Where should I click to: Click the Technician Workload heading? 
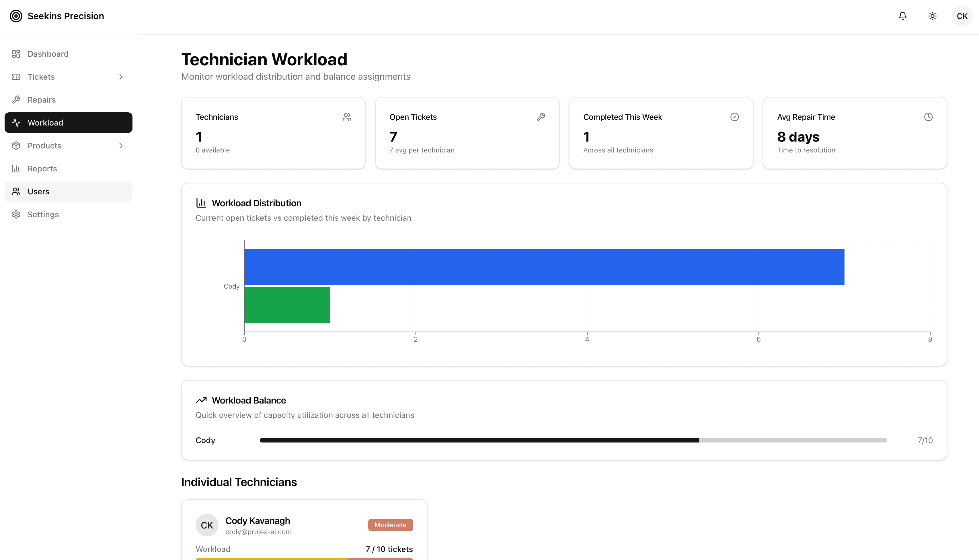click(264, 60)
